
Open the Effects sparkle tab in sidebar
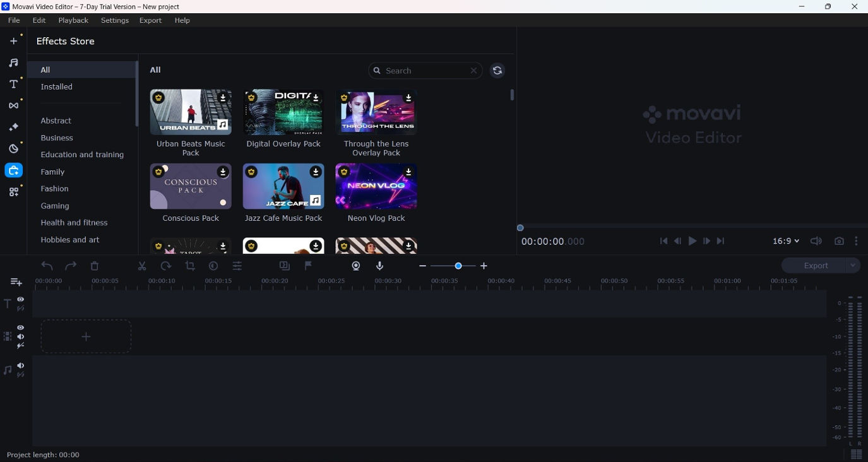(x=14, y=127)
